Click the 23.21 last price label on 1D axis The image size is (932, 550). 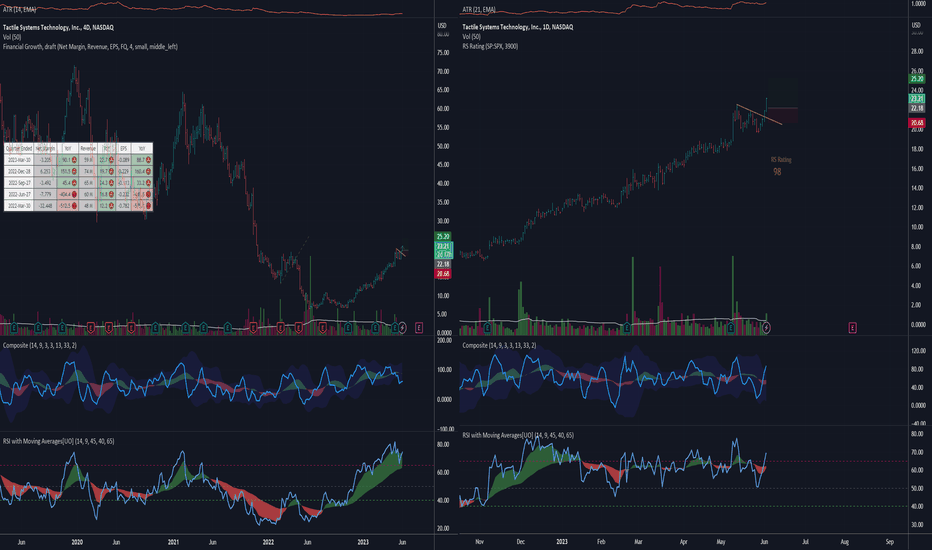pos(917,99)
